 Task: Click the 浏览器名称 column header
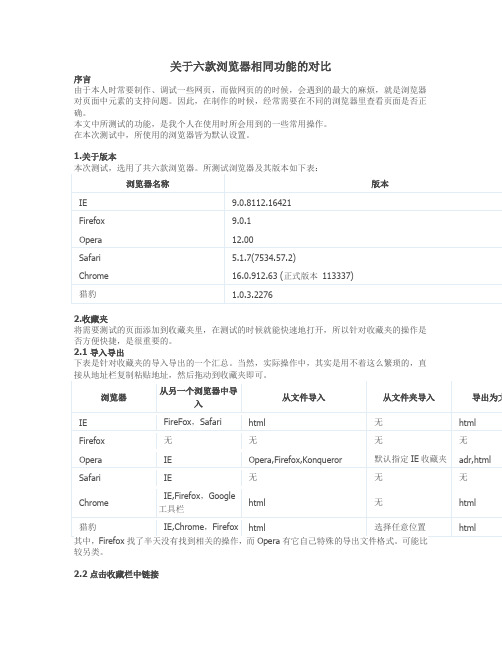[x=148, y=184]
